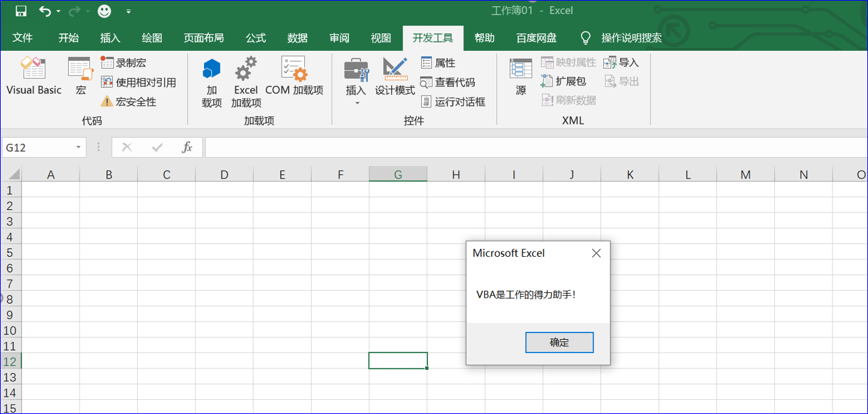Image resolution: width=868 pixels, height=414 pixels.
Task: Select row 5 header
Action: [x=11, y=253]
